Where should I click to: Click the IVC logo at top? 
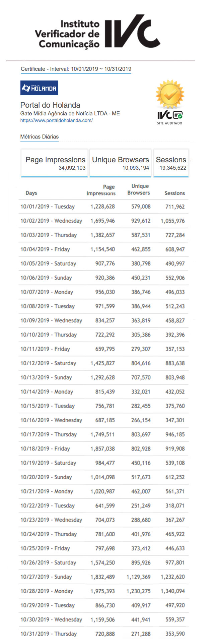97,32
